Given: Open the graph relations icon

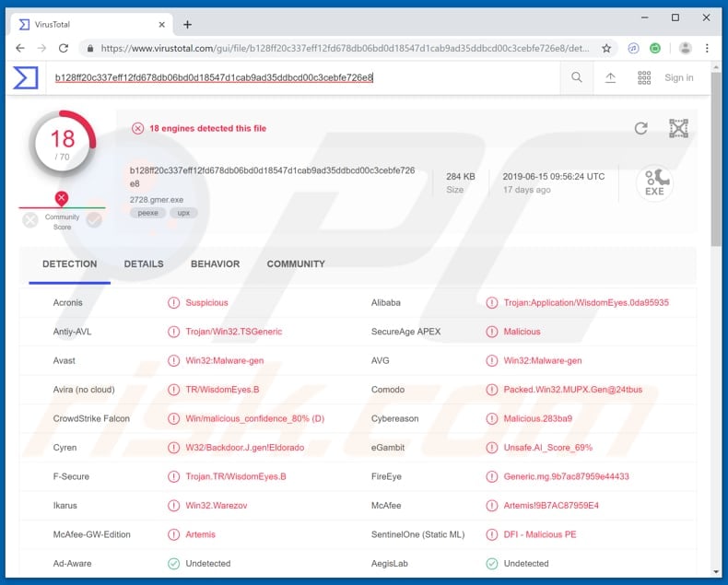Looking at the screenshot, I should (678, 128).
